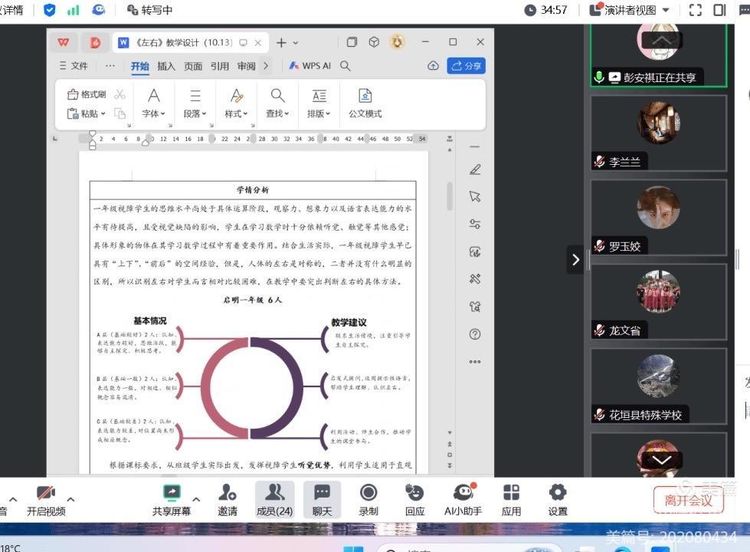Open the 段落 paragraph dropdown

[x=195, y=103]
